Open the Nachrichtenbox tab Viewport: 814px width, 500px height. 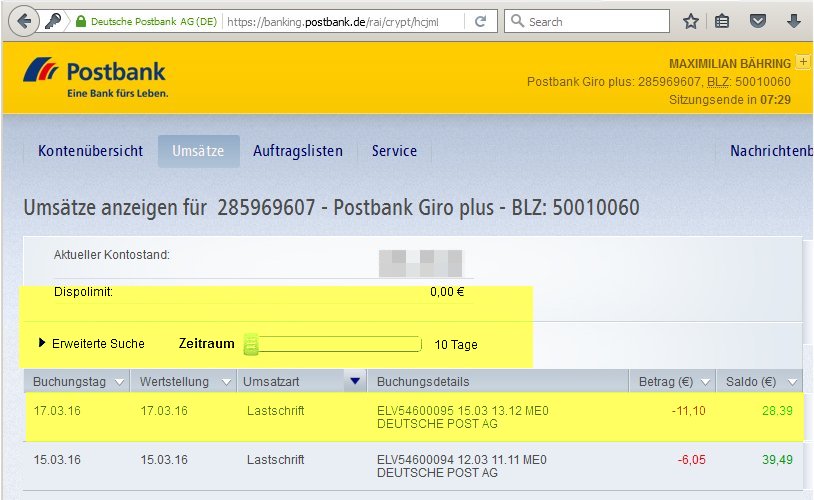tap(771, 151)
